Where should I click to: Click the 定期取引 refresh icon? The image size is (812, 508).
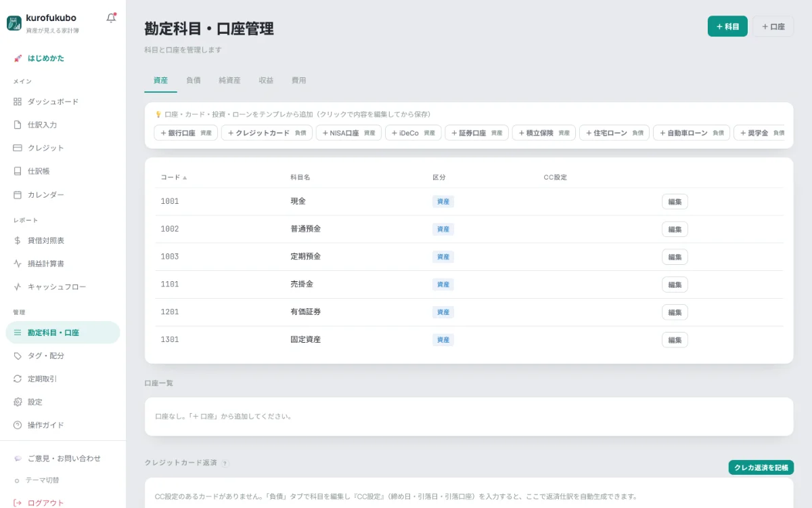18,379
